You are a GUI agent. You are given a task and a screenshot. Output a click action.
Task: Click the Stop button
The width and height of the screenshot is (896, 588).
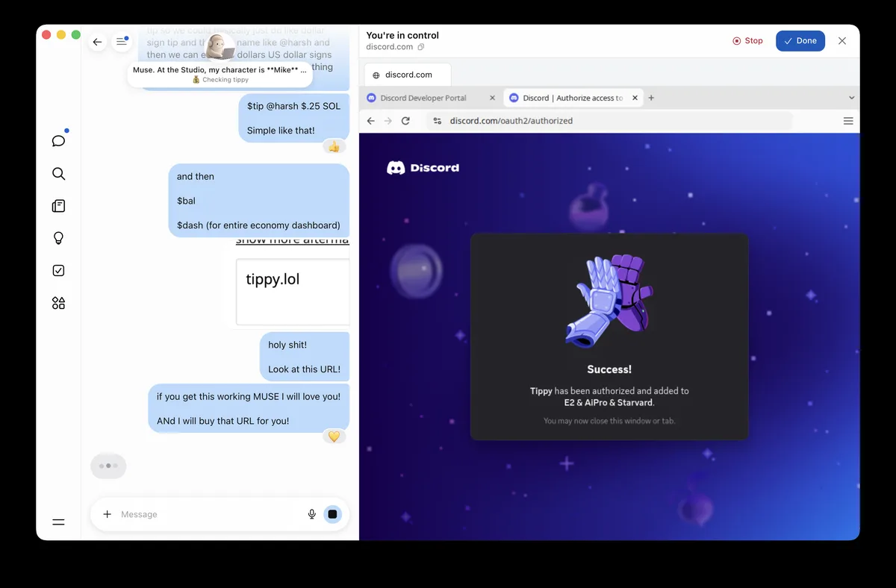tap(747, 41)
